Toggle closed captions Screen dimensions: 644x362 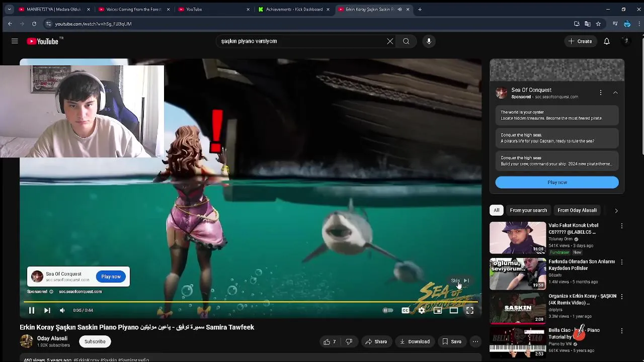click(405, 310)
